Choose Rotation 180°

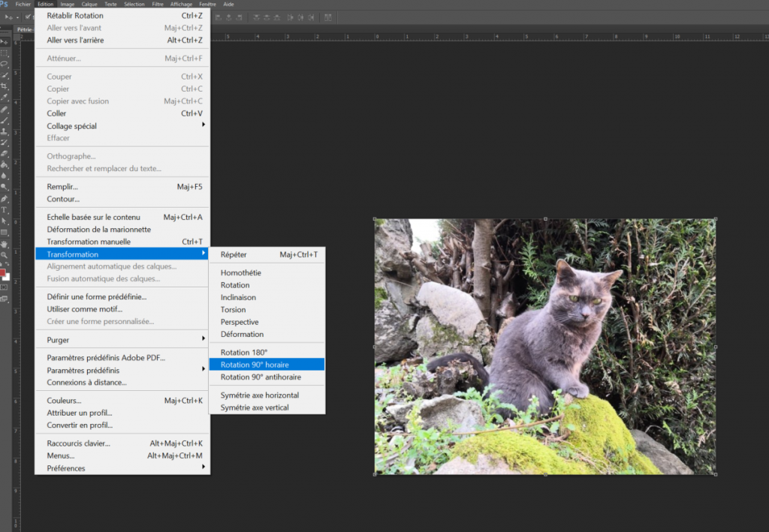tap(267, 352)
